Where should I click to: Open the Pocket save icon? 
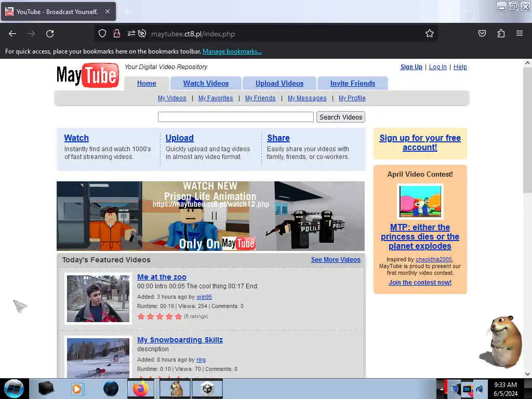click(x=482, y=33)
